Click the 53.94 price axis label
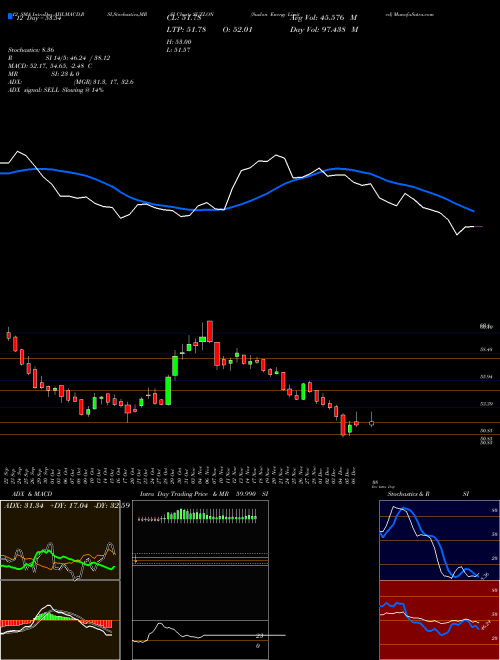 click(486, 377)
